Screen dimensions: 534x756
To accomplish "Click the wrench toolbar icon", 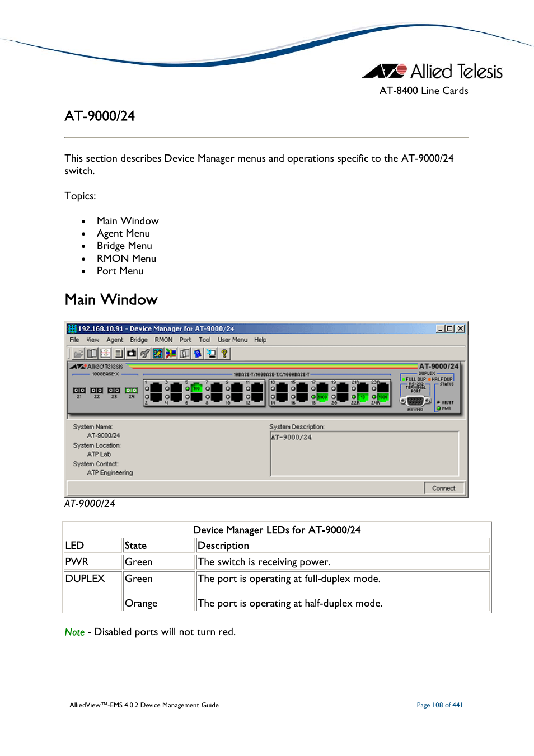I will 145,354.
